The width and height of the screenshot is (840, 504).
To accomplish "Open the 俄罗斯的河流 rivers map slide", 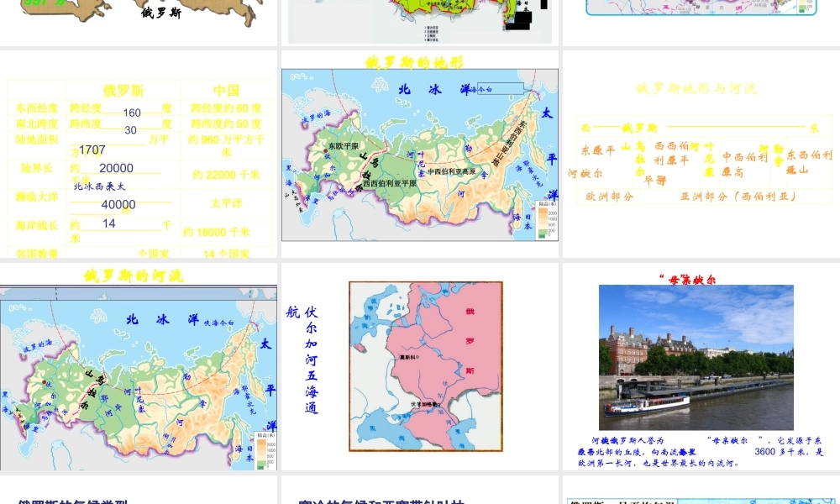I will point(139,366).
